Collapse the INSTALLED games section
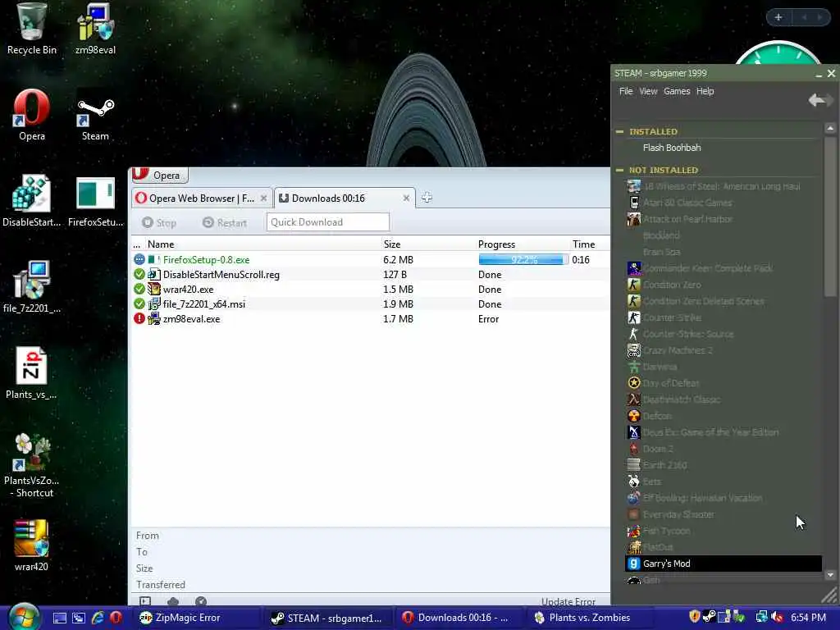Image resolution: width=840 pixels, height=630 pixels. pos(620,132)
